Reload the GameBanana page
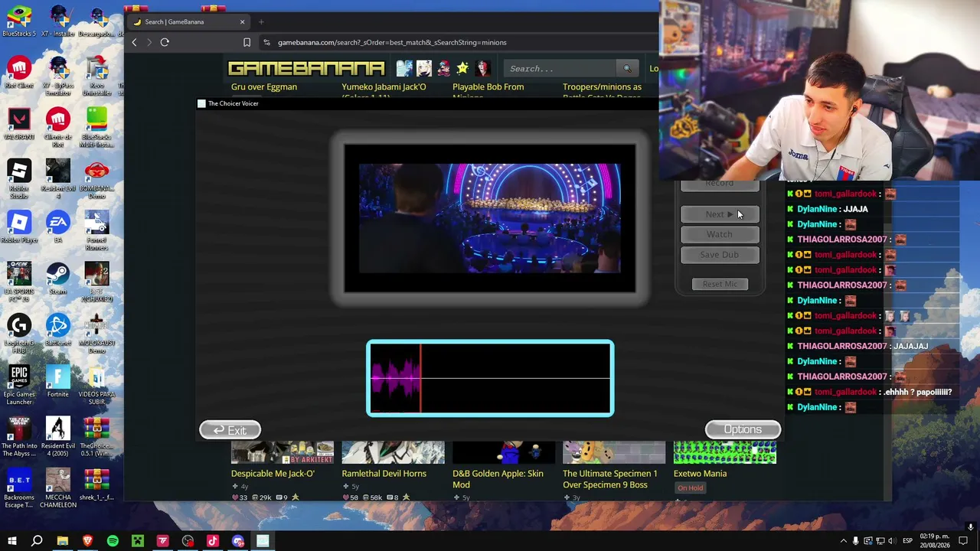Screen dimensions: 980x551 coord(165,42)
